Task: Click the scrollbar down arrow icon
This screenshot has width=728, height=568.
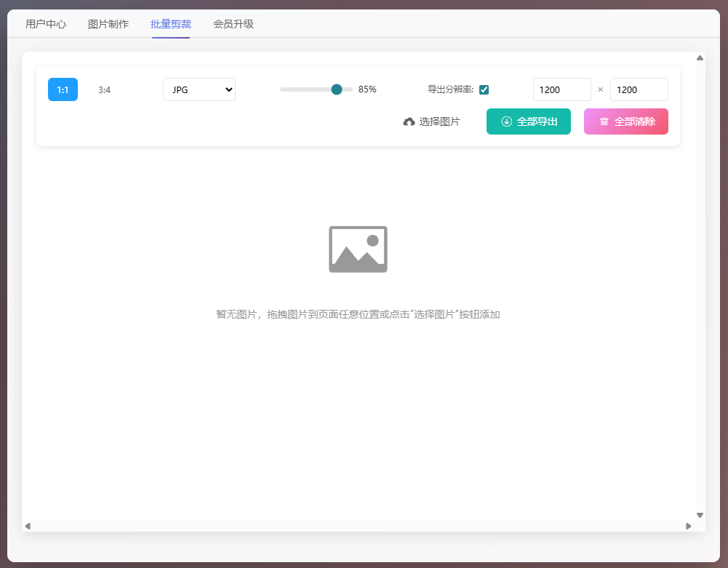Action: 700,514
